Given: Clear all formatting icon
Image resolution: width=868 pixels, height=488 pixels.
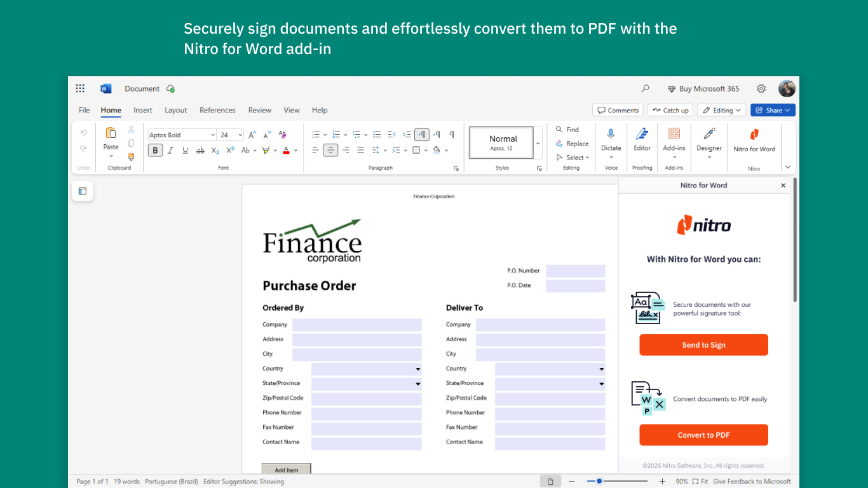Looking at the screenshot, I should click(283, 135).
